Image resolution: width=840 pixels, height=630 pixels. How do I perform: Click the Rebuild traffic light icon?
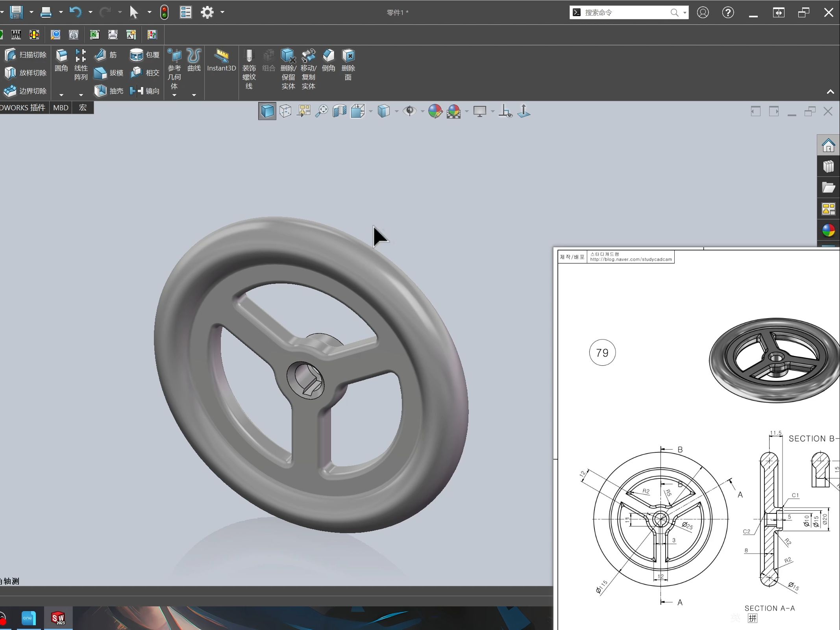[164, 12]
